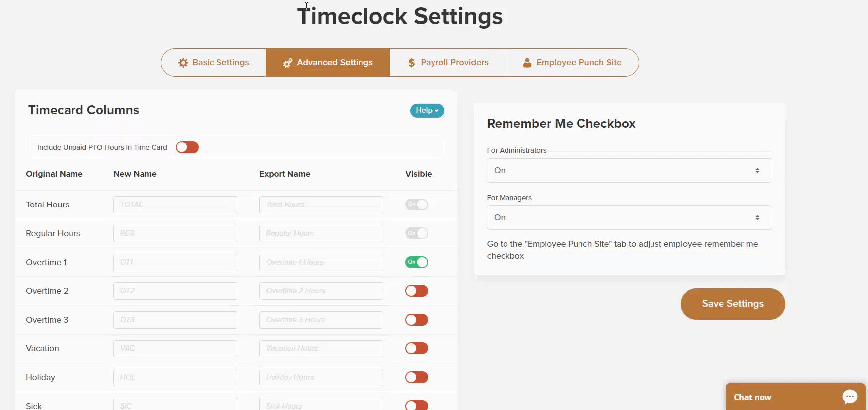Click the Save Settings button

(732, 303)
